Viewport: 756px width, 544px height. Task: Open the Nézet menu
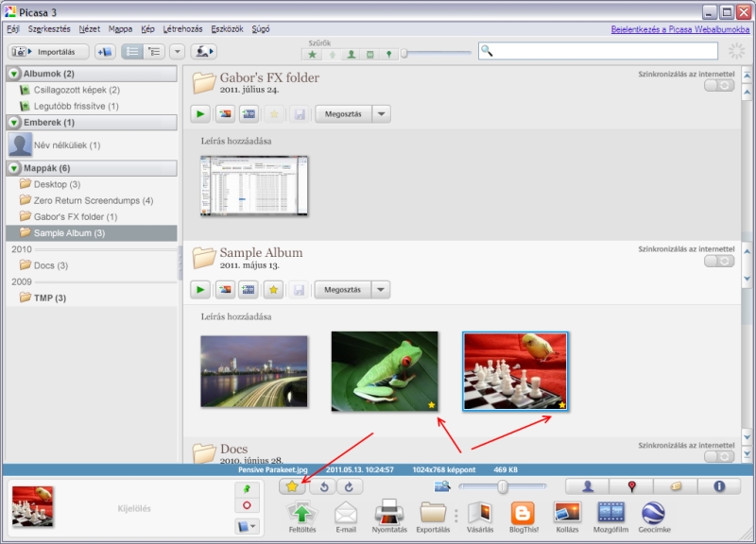coord(89,29)
